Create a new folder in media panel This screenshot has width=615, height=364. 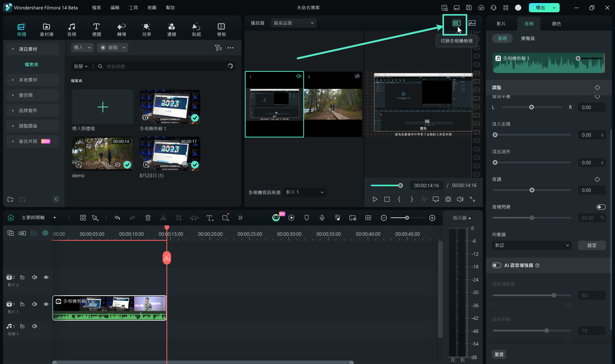[10, 199]
